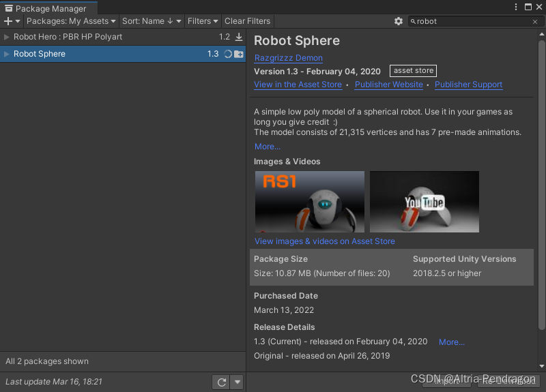
Task: Open the window kebab options menu
Action: [516, 7]
